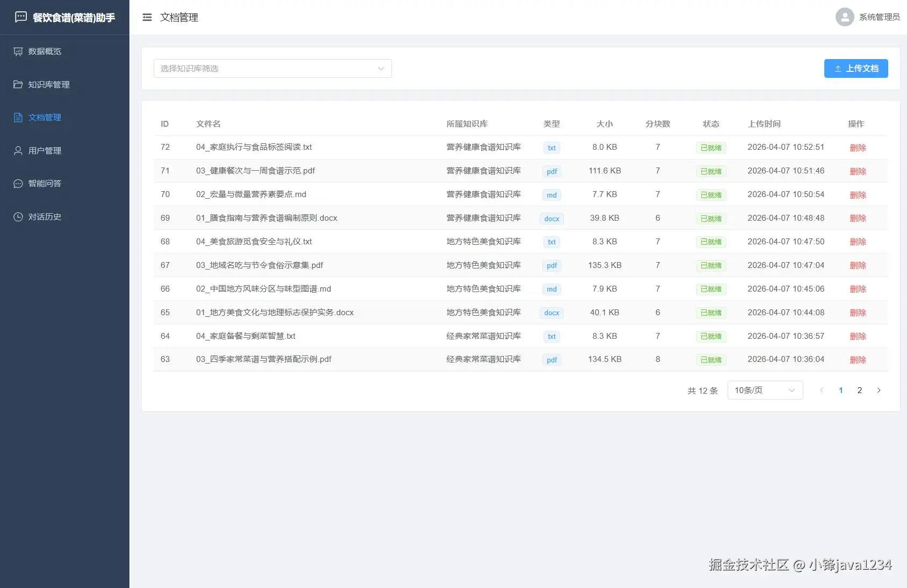
Task: Click the 智能问答 chat icon
Action: [18, 184]
